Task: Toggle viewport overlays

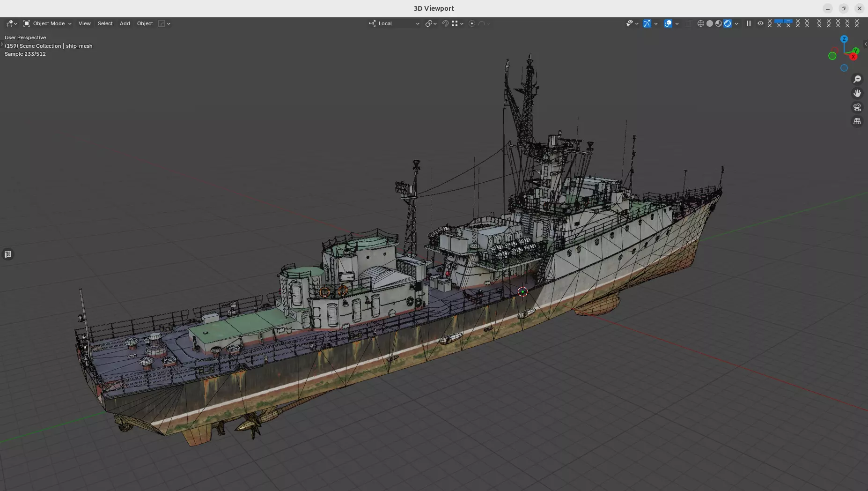Action: [x=668, y=23]
